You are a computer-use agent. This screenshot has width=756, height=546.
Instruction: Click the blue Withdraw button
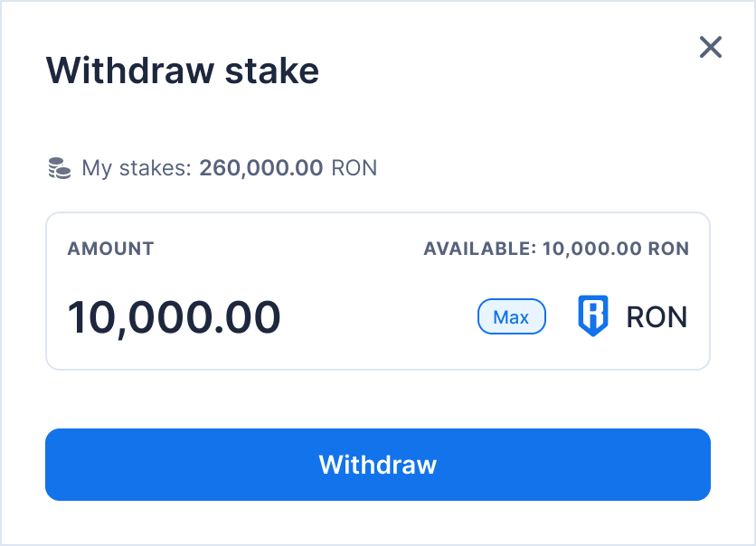378,465
